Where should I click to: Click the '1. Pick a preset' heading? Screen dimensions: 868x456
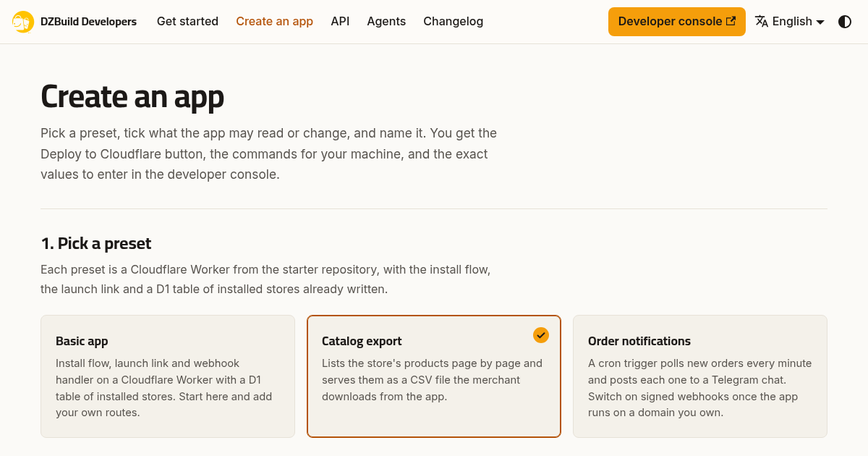(x=96, y=243)
